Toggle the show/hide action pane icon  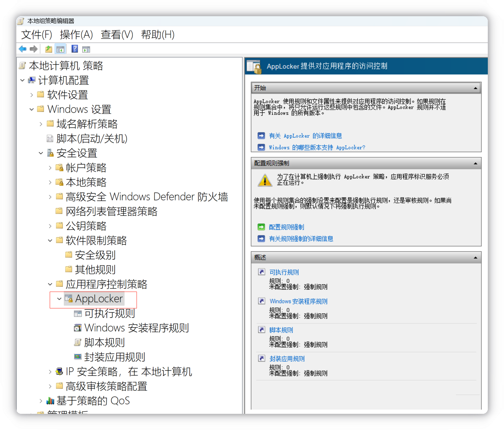[x=86, y=49]
